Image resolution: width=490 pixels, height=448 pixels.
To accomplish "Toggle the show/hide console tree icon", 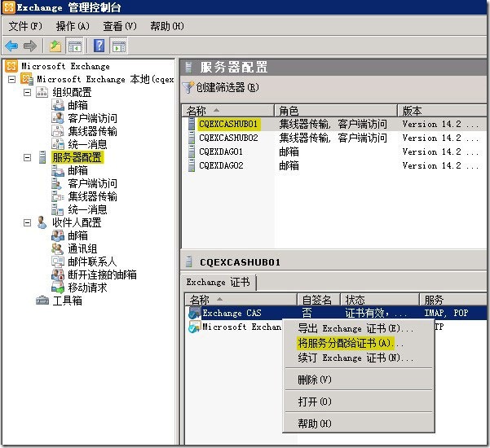I will [74, 46].
